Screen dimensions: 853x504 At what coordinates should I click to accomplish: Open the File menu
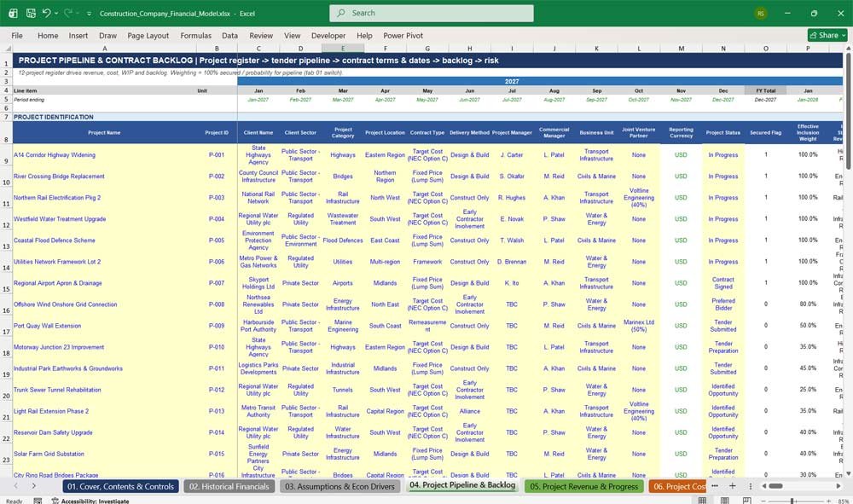[x=17, y=35]
